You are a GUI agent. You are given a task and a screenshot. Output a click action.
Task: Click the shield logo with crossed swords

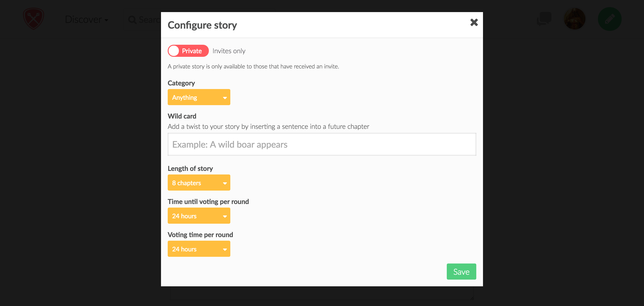tap(34, 19)
